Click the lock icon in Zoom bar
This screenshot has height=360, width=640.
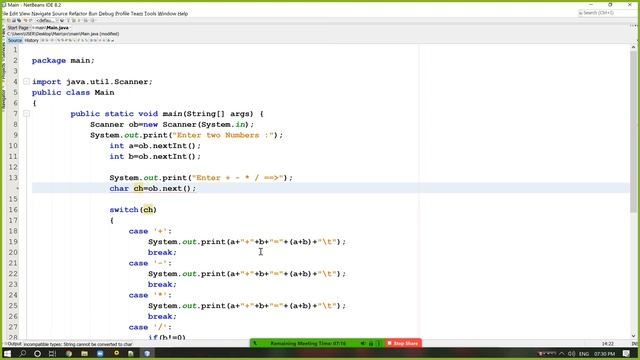tap(371, 344)
